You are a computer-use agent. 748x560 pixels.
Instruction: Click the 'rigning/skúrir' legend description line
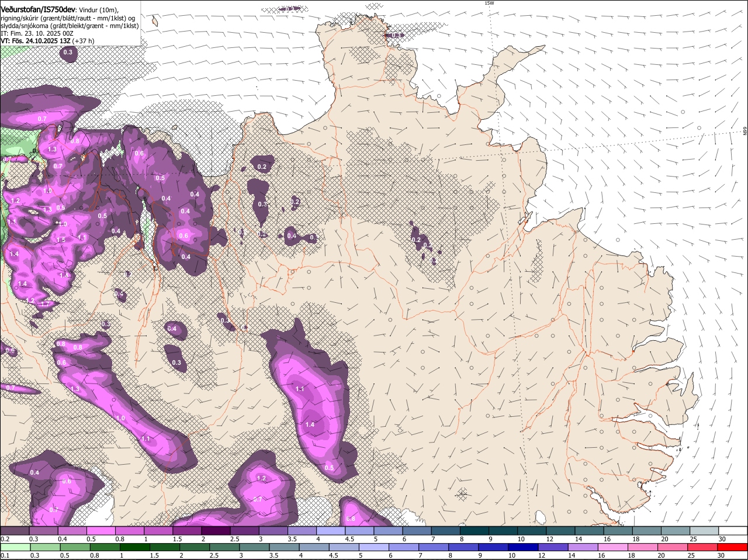tap(68, 18)
